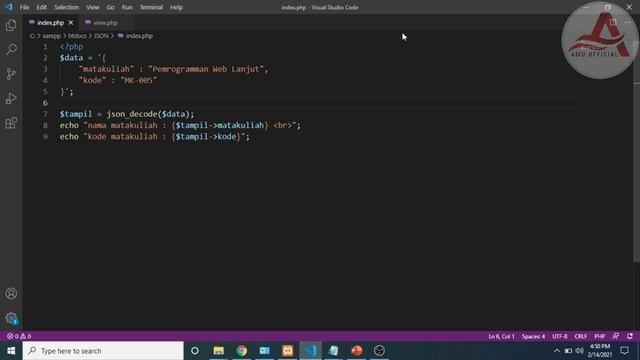Click CRLF end of line selector
640x360 pixels.
(580, 336)
